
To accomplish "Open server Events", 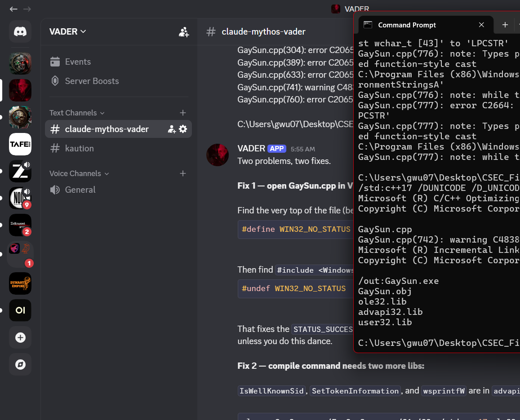I will [x=118, y=62].
